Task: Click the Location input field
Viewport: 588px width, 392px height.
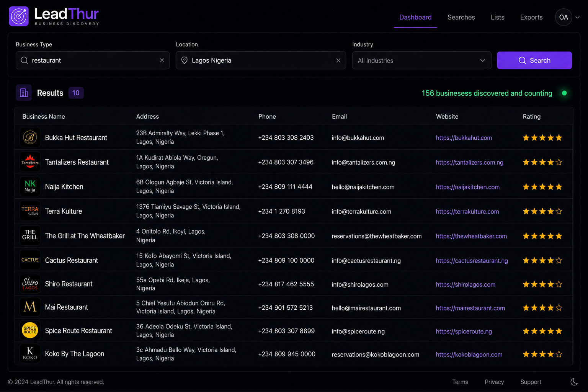Action: (261, 60)
